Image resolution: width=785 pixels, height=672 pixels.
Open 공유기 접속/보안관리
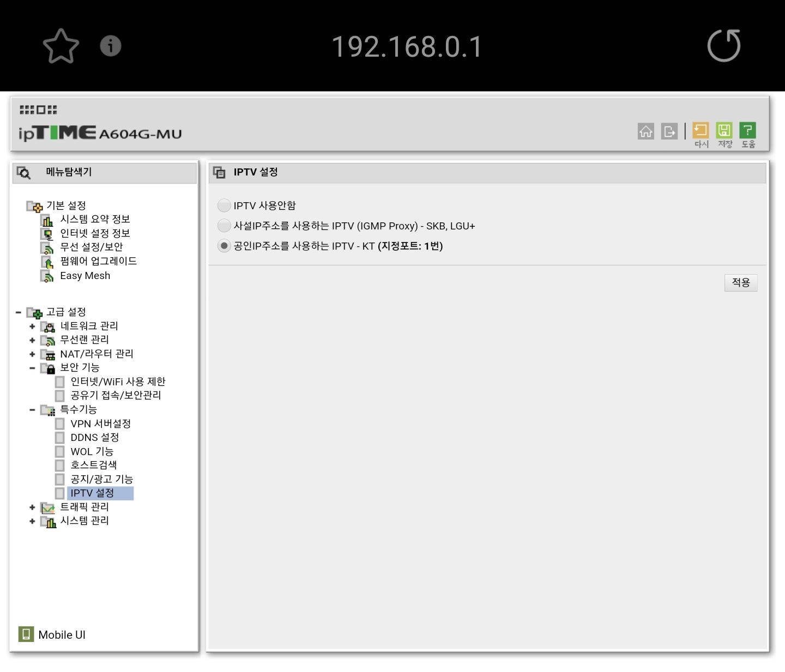[116, 395]
